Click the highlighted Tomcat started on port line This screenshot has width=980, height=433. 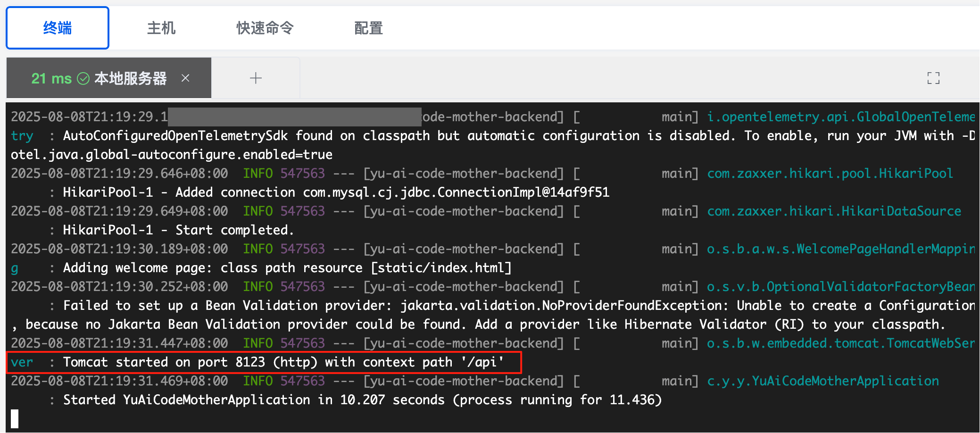283,362
